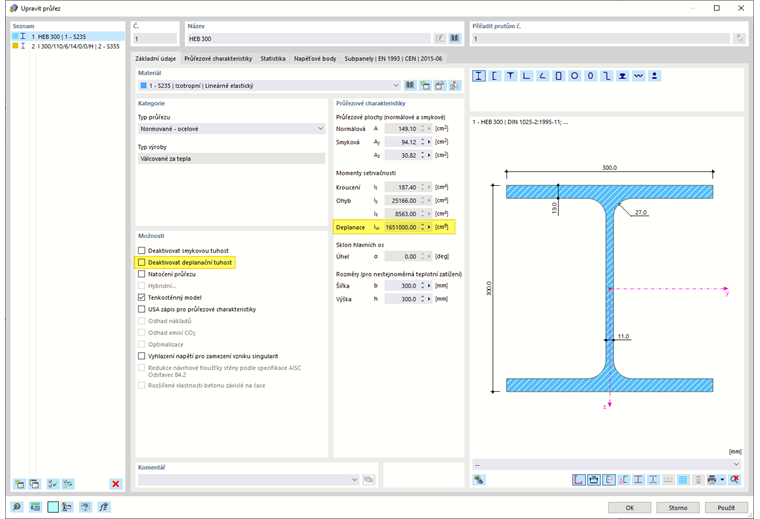Screen dimensions: 760x519
Task: Switch to Průřezové charakteristiky tab
Action: point(218,58)
